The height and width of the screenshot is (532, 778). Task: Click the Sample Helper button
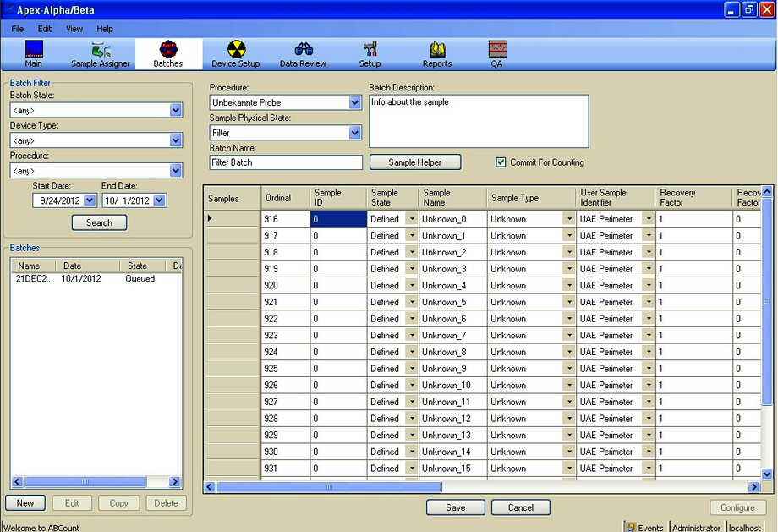click(415, 162)
